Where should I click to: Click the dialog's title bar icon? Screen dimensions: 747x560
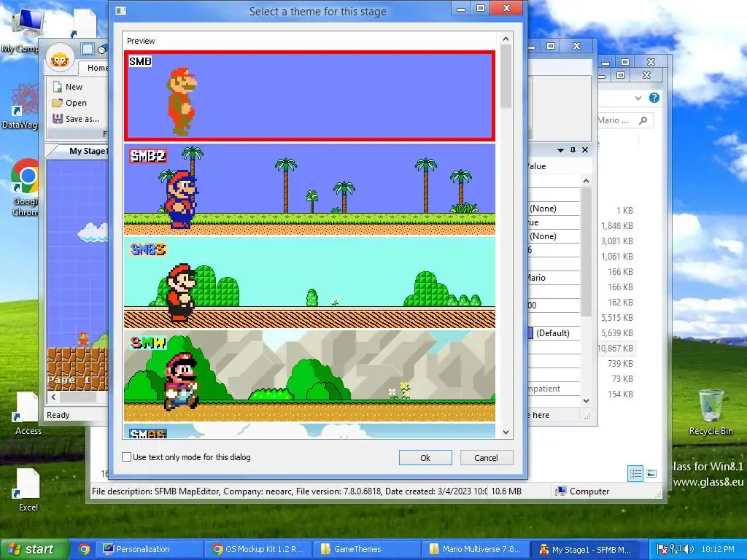pyautogui.click(x=121, y=10)
